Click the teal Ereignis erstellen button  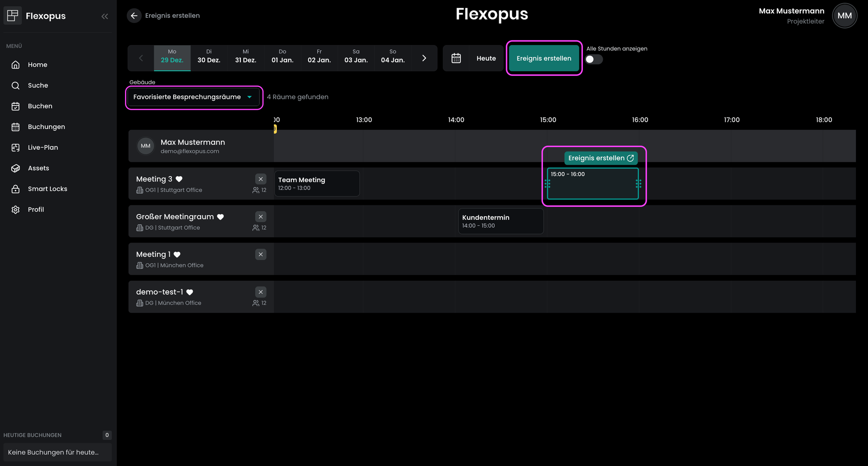coord(544,58)
